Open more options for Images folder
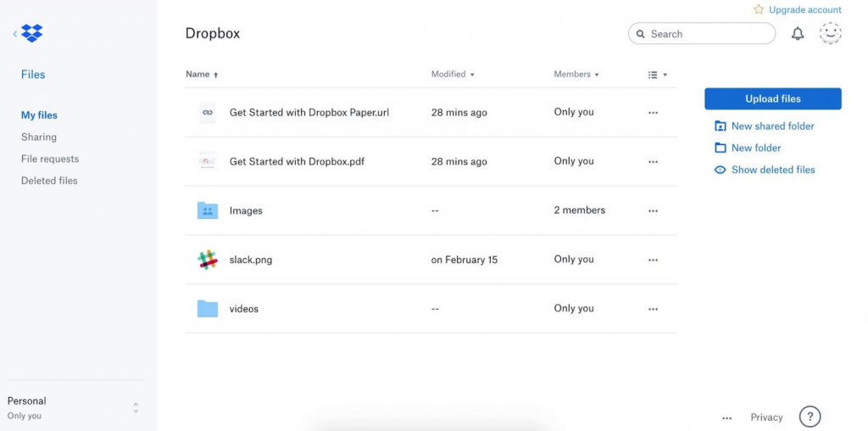This screenshot has height=431, width=868. pyautogui.click(x=654, y=210)
